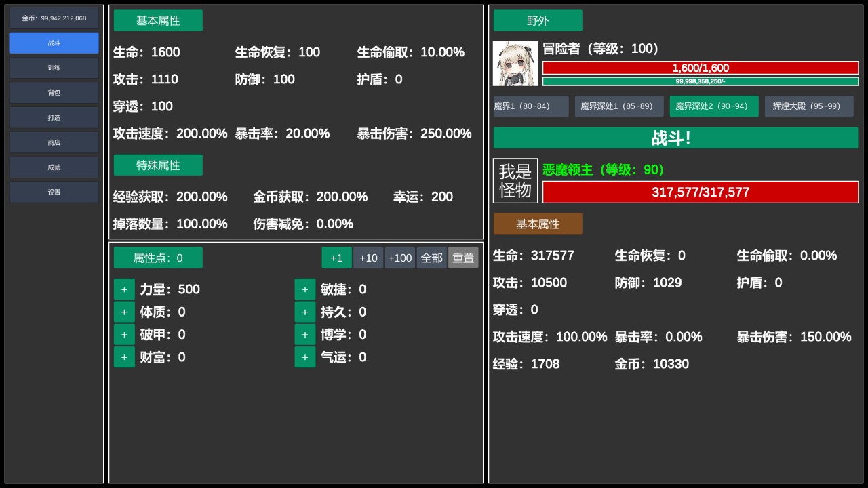
Task: Enable 全部 allocate-all mode
Action: click(x=431, y=258)
